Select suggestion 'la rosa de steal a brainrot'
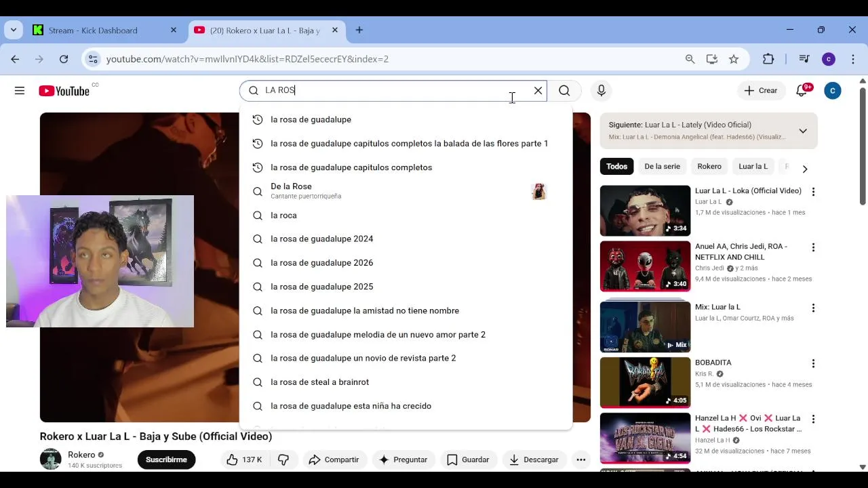The width and height of the screenshot is (868, 488). pyautogui.click(x=406, y=382)
